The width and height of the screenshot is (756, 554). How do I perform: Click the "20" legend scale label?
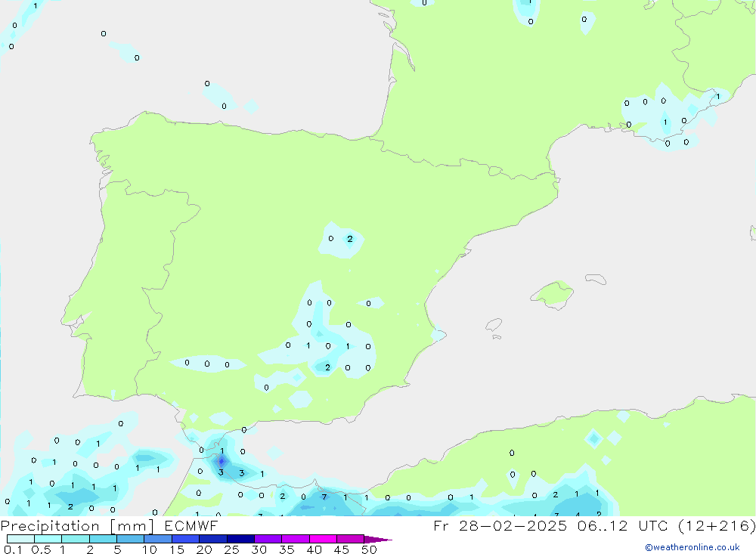click(204, 549)
